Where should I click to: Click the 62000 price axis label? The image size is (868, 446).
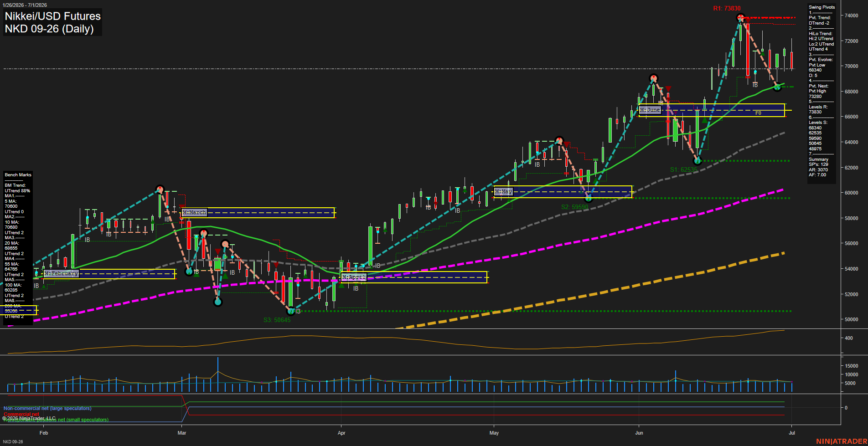point(851,168)
